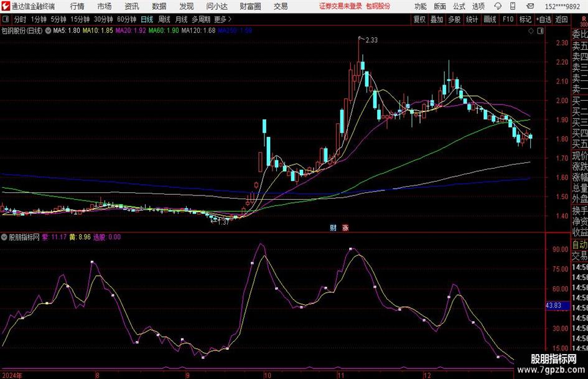This screenshot has width=588, height=379.
Task: Click the 多股 multi-stock button
Action: [x=454, y=19]
